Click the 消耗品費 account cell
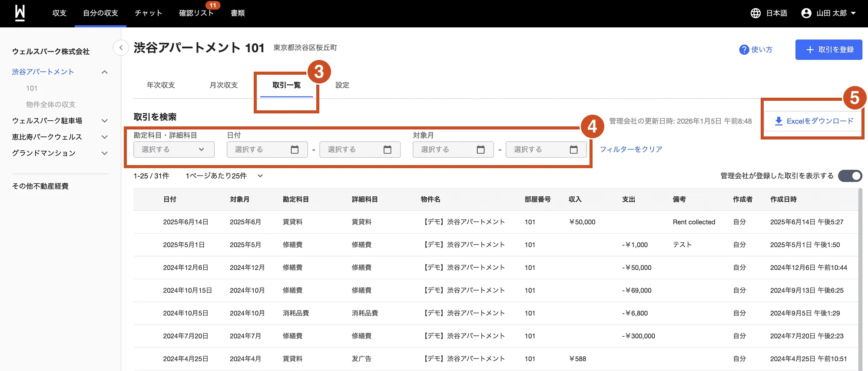 (296, 313)
